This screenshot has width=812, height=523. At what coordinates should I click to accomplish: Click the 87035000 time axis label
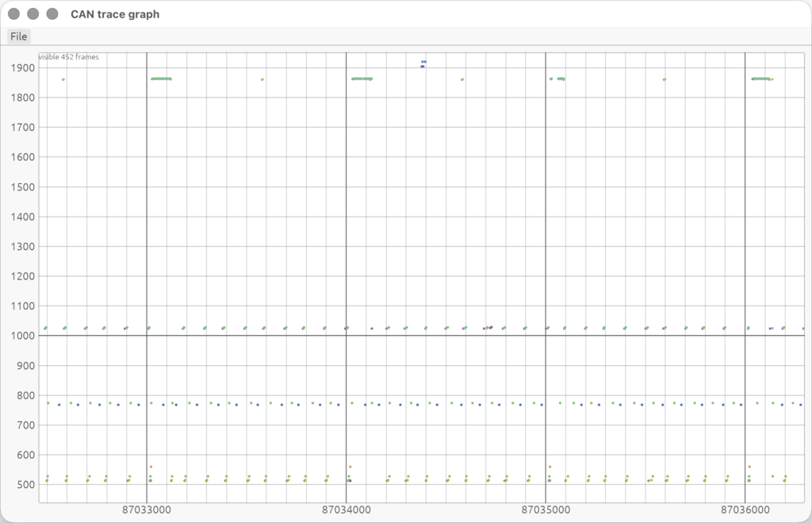[x=546, y=510]
